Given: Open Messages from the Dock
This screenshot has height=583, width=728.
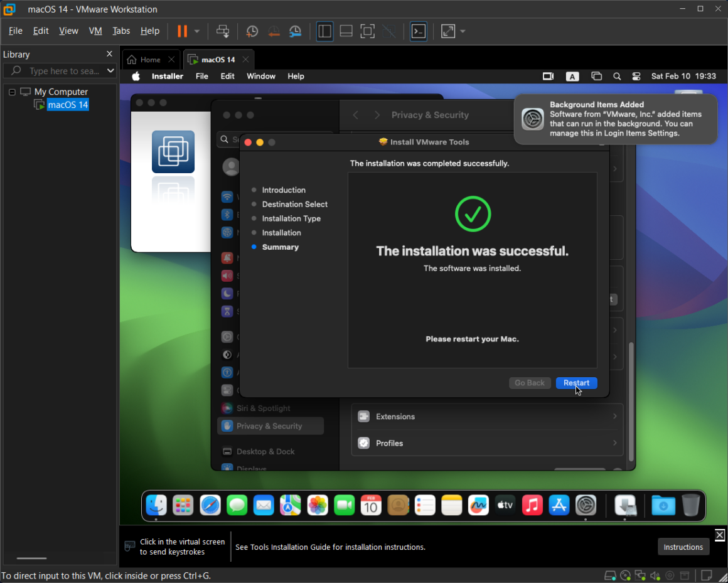Looking at the screenshot, I should click(x=237, y=505).
